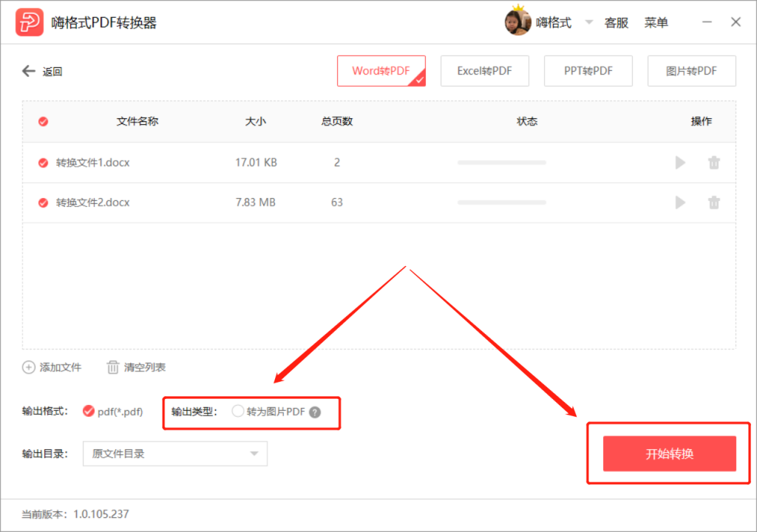Enable the 转为图片PDF output type option
The image size is (757, 532).
tap(237, 412)
